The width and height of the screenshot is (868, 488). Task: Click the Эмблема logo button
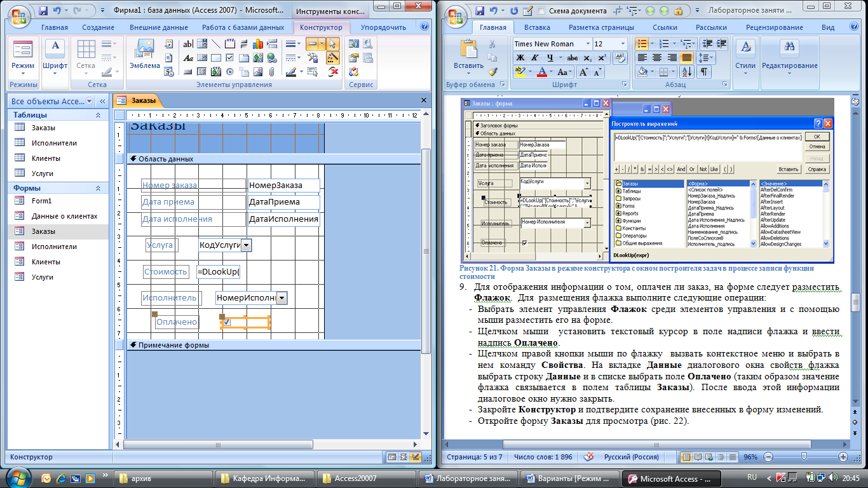click(x=145, y=56)
